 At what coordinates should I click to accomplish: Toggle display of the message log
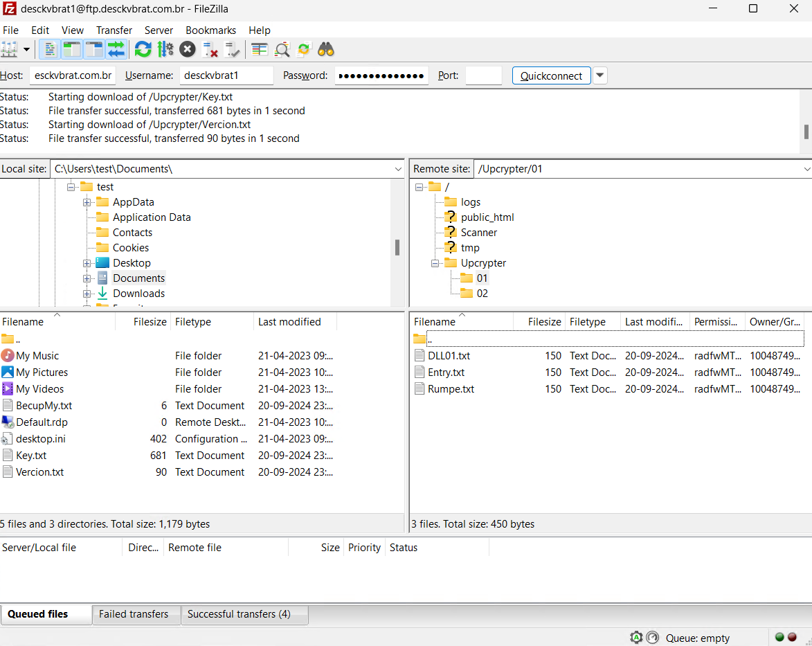pos(50,49)
